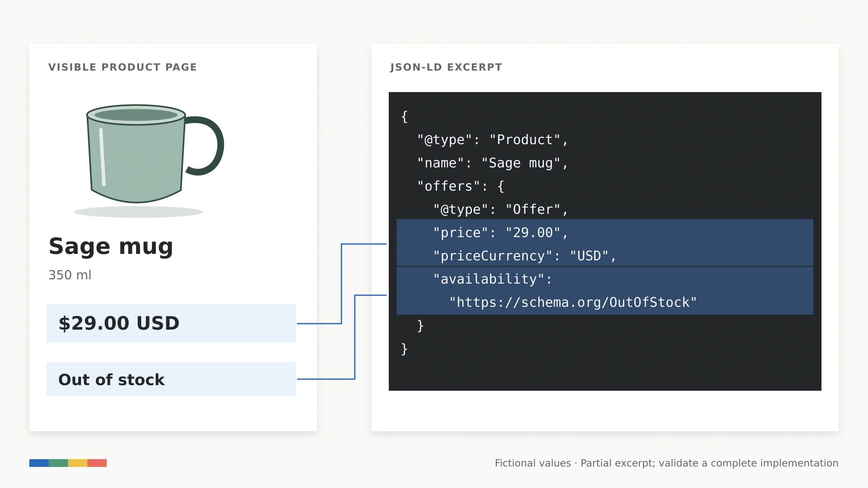Viewport: 868px width, 488px height.
Task: Select the green color swatch
Action: point(58,463)
